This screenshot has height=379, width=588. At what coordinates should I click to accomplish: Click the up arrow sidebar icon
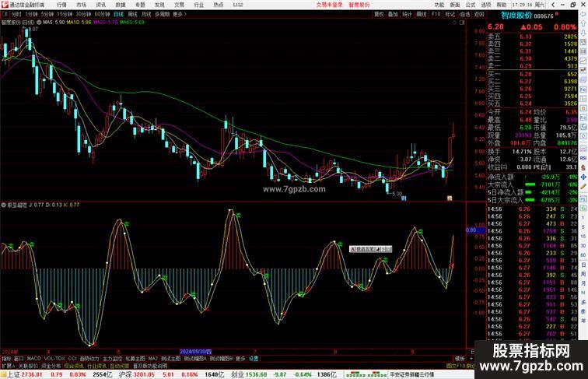(583, 23)
